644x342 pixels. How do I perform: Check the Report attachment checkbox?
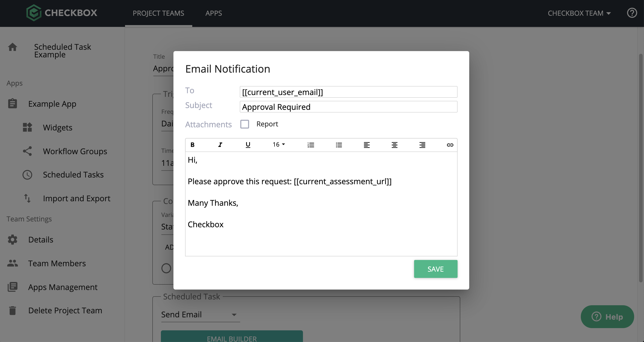click(244, 124)
